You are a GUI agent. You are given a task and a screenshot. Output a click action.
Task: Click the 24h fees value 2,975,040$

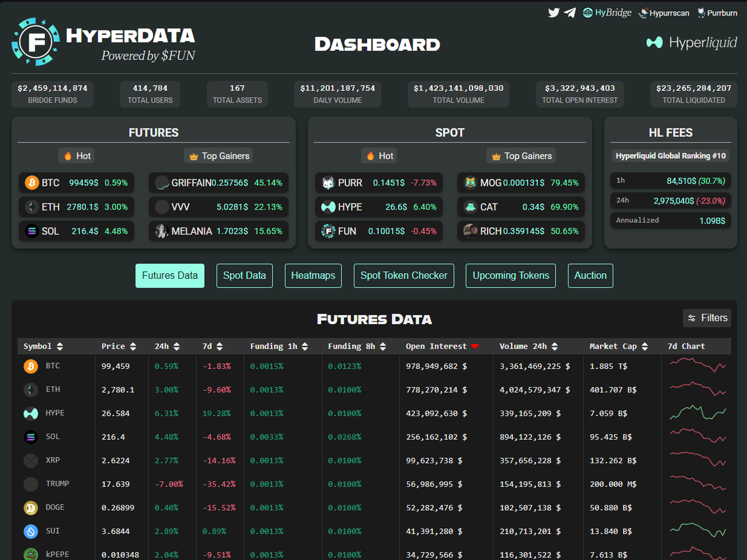point(674,201)
